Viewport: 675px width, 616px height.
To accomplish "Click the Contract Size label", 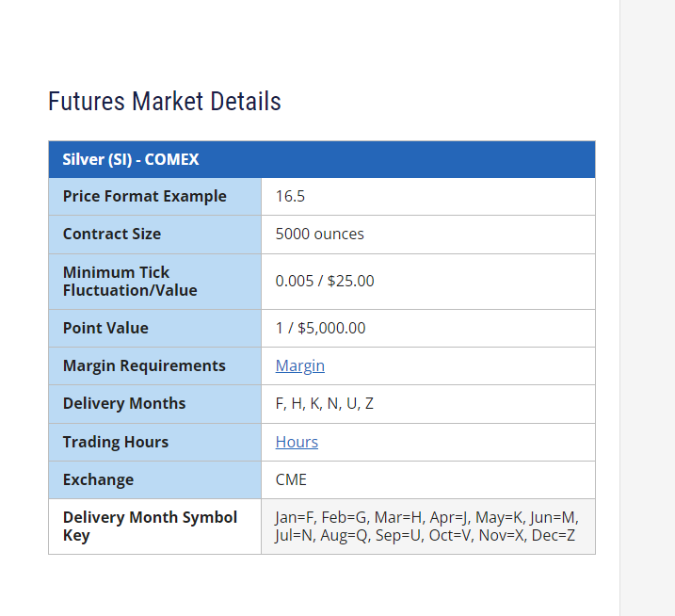I will pyautogui.click(x=112, y=234).
